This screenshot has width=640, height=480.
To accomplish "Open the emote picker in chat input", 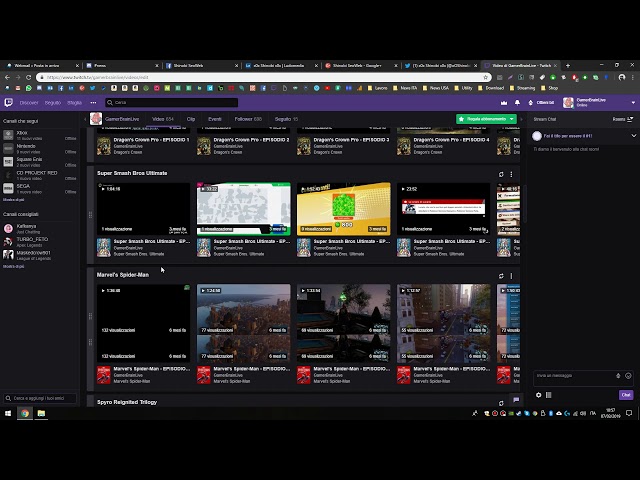I will point(628,376).
